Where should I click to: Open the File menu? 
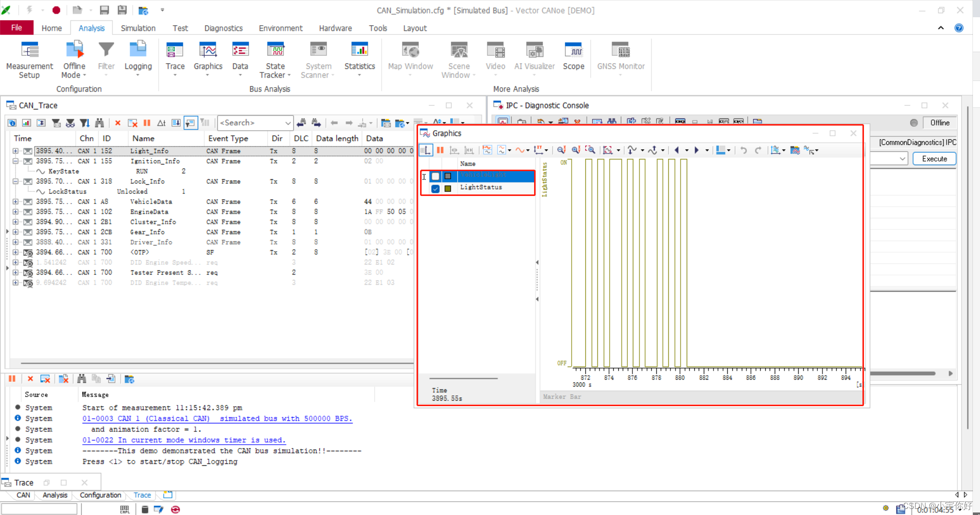click(17, 28)
